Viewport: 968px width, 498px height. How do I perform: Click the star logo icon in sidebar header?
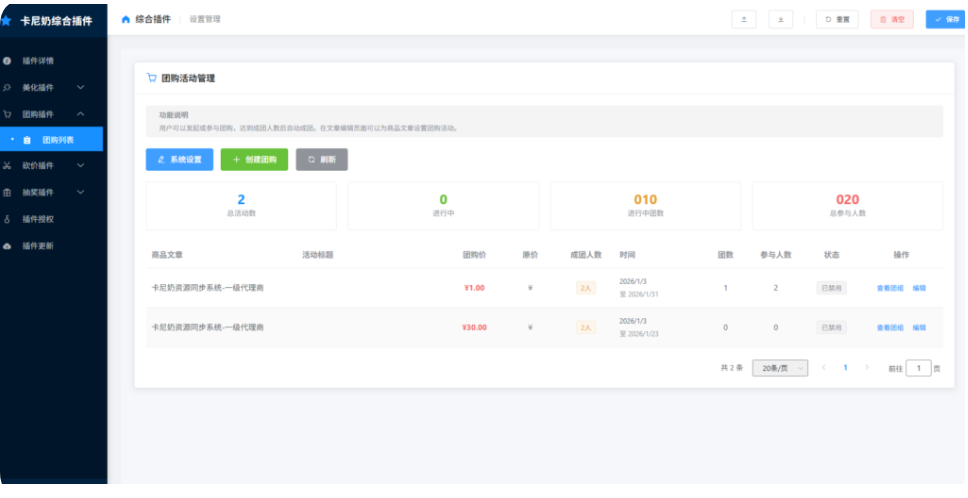pos(6,20)
